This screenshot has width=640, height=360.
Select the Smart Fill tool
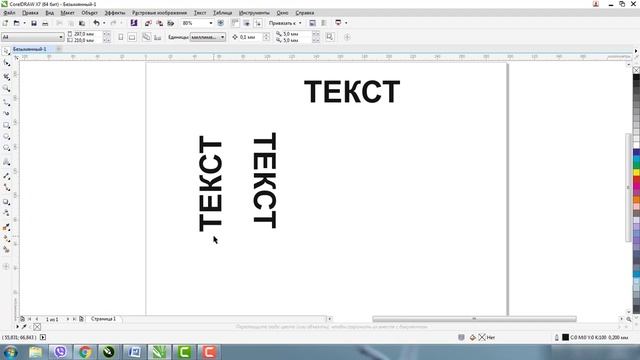6,250
